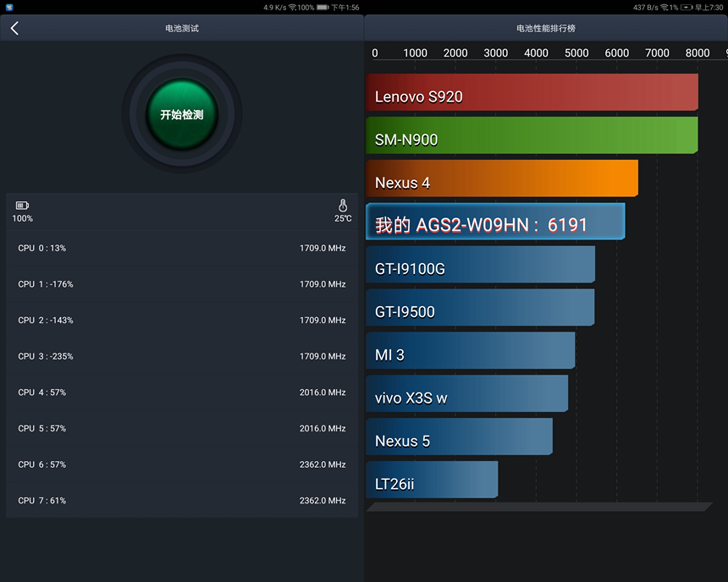Click the 1000 label on the chart axis

pyautogui.click(x=415, y=53)
